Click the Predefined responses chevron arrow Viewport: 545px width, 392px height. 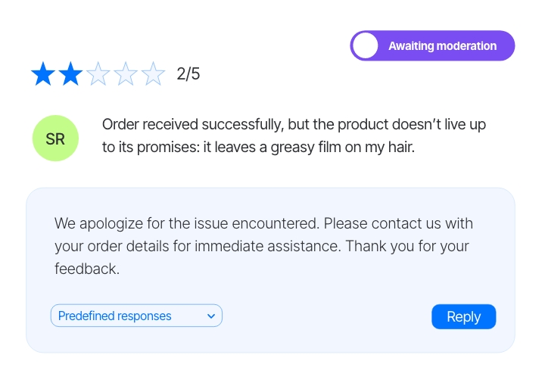[211, 316]
